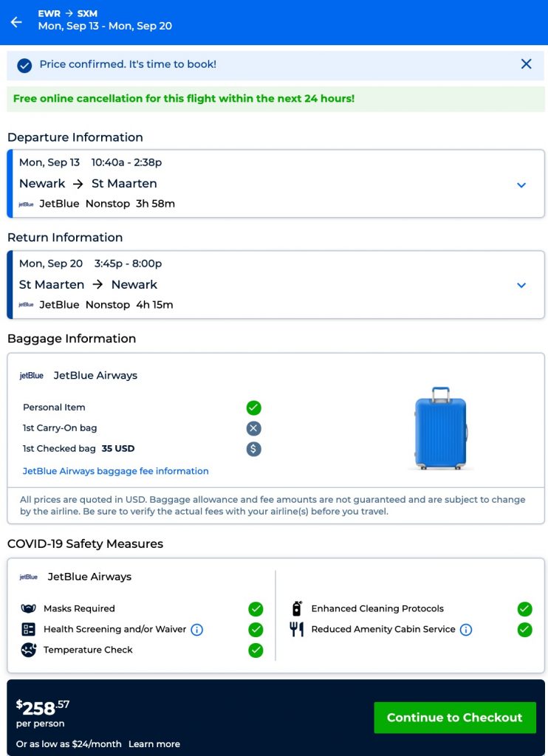
Task: Expand the St Maarten to Newark return details
Action: click(x=521, y=285)
